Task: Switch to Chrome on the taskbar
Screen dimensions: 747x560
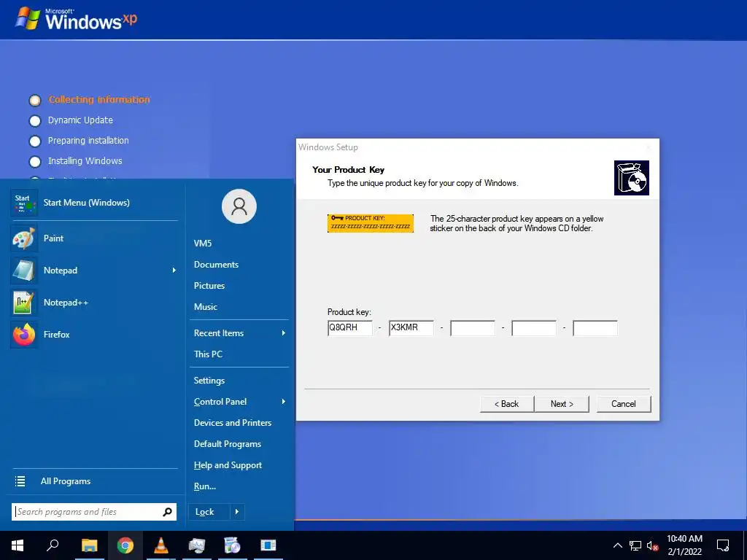Action: point(125,545)
